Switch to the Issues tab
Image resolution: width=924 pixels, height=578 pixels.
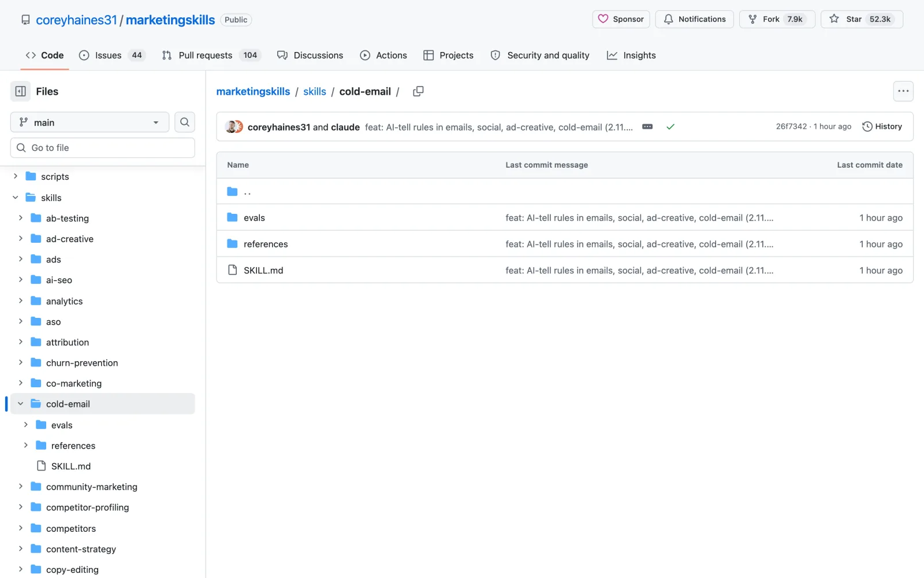(112, 55)
